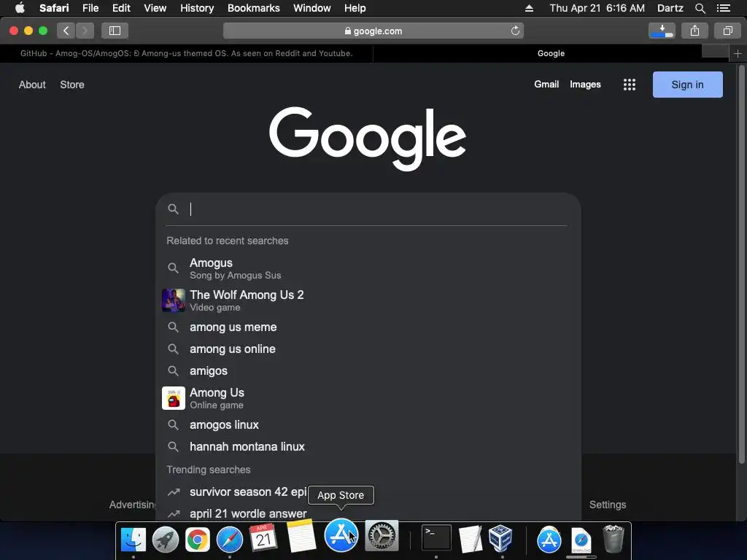Open the File menu
Viewport: 747px width, 560px height.
(x=90, y=8)
